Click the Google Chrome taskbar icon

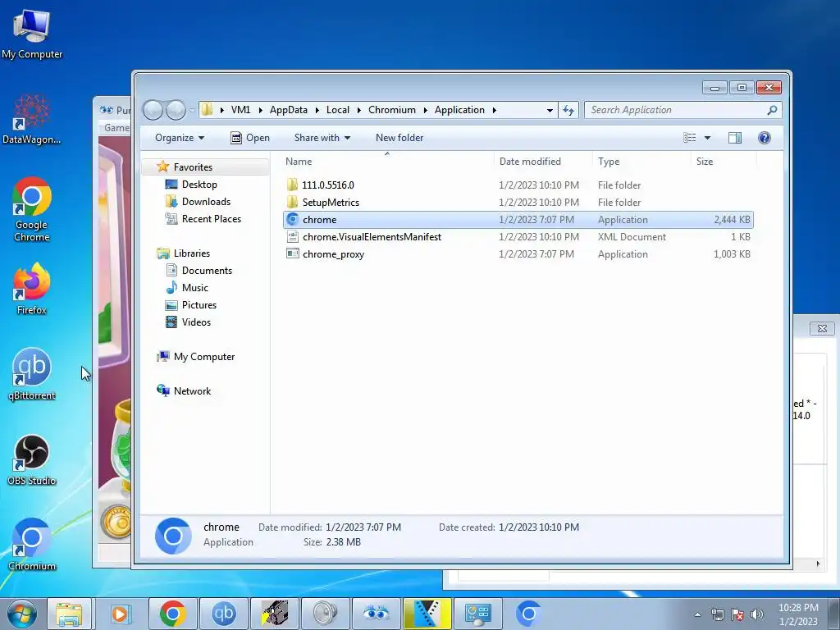pos(172,614)
